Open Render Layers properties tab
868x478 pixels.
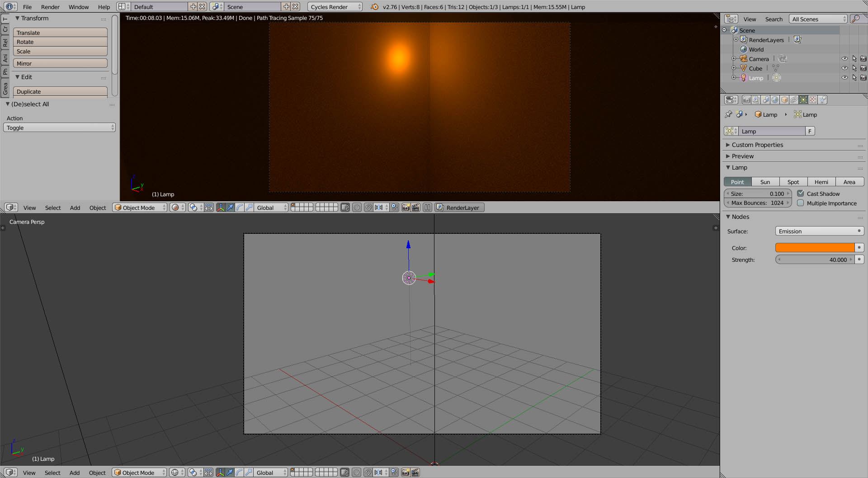pos(756,100)
